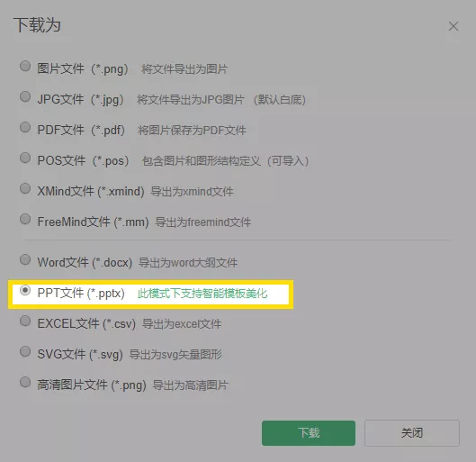Select XMind文件 (*.xmind) radio option
Image resolution: width=476 pixels, height=462 pixels.
[25, 188]
